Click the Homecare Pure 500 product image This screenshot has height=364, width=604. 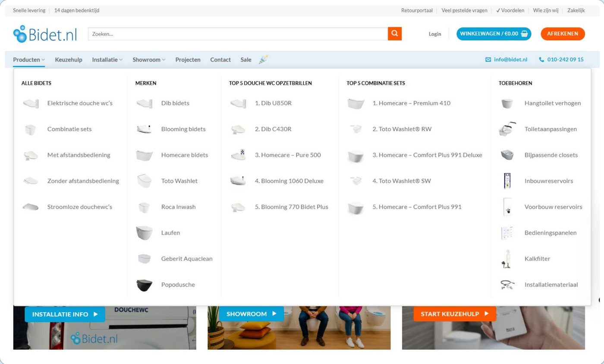tap(238, 155)
